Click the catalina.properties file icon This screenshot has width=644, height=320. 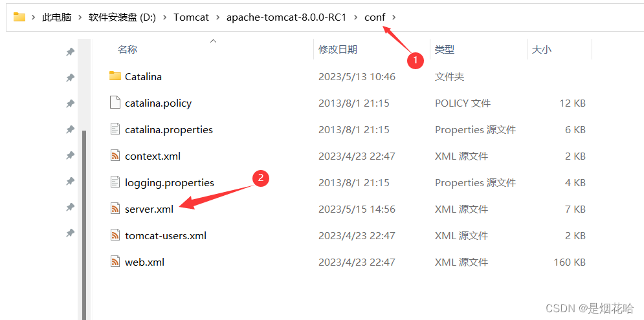(x=115, y=129)
